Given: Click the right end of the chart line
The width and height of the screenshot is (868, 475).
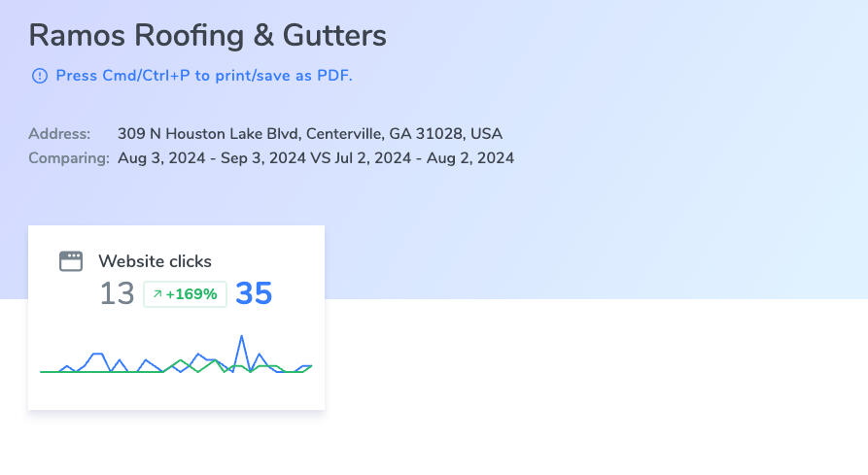Looking at the screenshot, I should click(x=311, y=366).
